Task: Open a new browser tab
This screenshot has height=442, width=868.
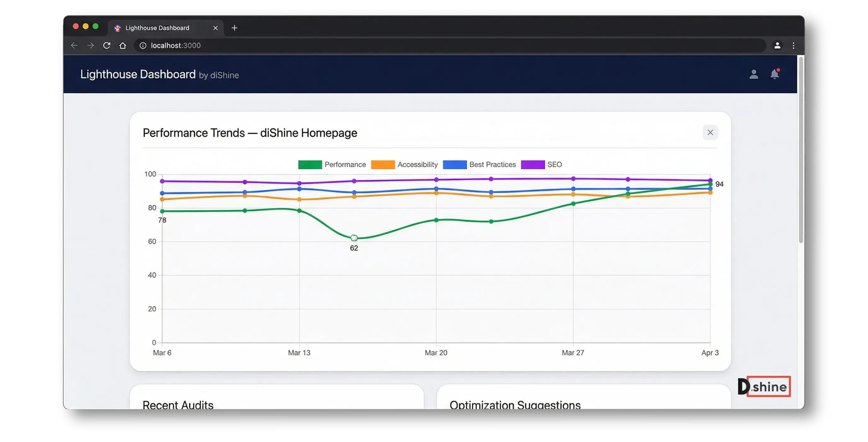Action: pyautogui.click(x=235, y=28)
